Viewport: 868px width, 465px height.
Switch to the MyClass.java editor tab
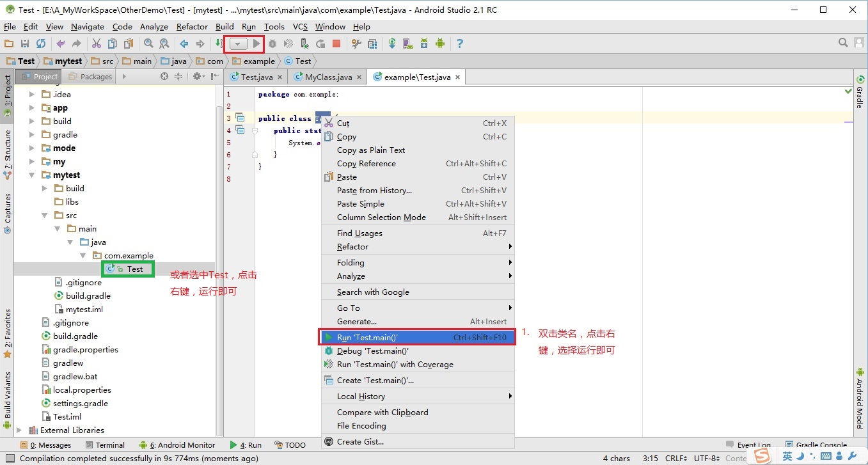[328, 77]
